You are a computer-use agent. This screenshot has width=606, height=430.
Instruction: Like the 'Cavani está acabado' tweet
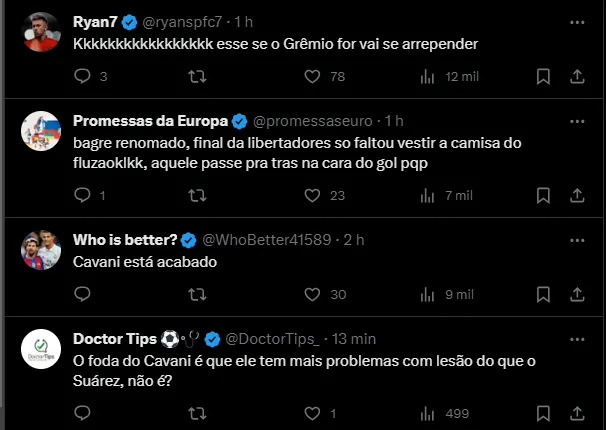pos(312,294)
